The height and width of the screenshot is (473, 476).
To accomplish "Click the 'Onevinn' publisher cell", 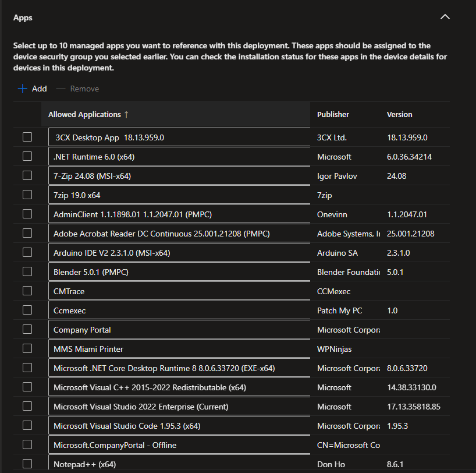I will (x=332, y=214).
